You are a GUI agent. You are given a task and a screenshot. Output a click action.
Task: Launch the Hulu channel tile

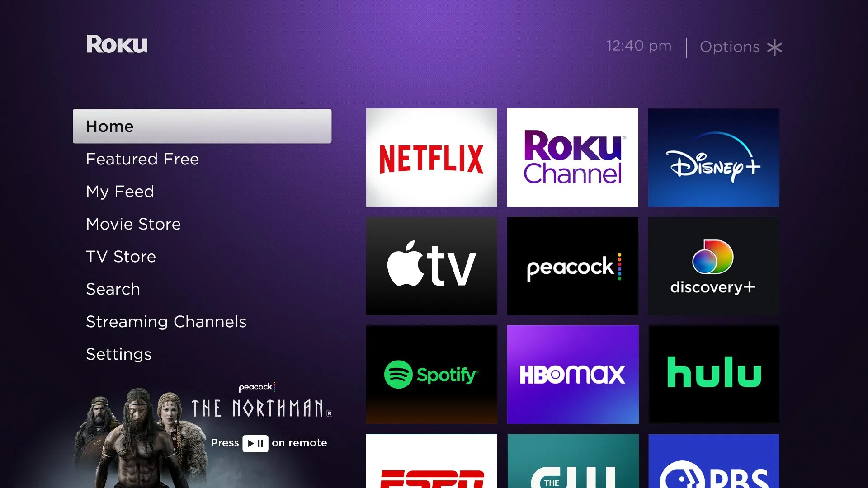tap(713, 375)
